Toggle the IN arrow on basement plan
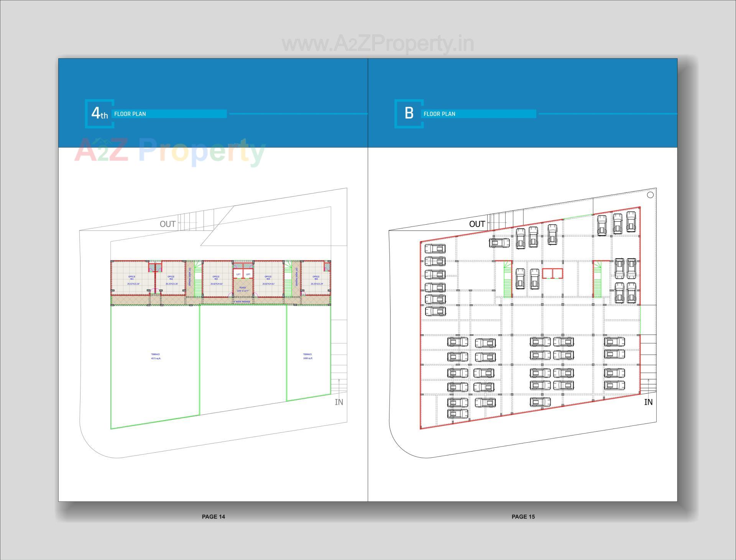736x560 pixels. (648, 402)
